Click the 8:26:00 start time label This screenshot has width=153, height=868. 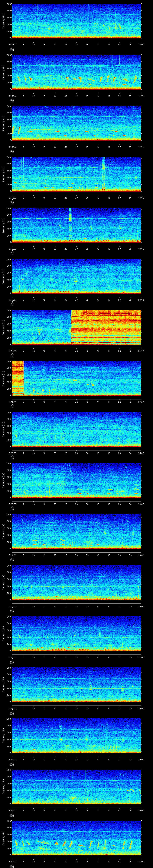click(12, 657)
